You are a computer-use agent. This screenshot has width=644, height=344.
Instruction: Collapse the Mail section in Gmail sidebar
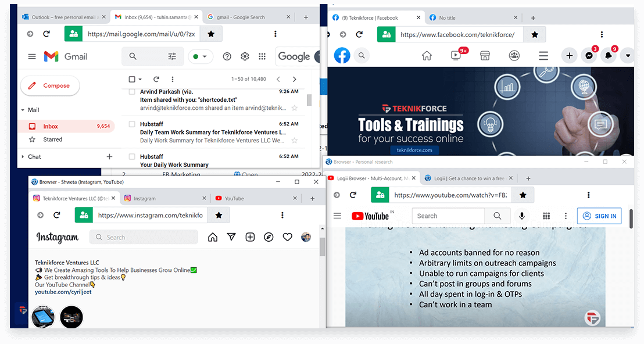point(23,110)
